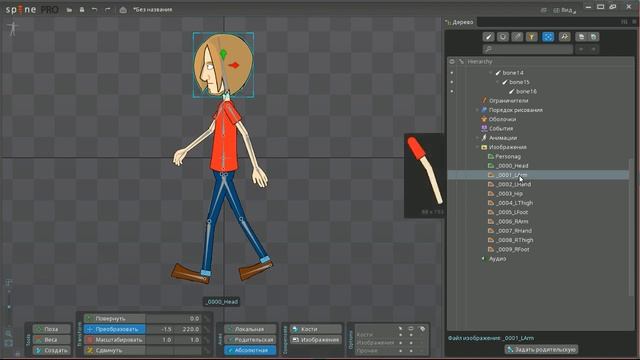Select the _0009_RFoot image entry
This screenshot has height=360, width=640.
(x=512, y=249)
